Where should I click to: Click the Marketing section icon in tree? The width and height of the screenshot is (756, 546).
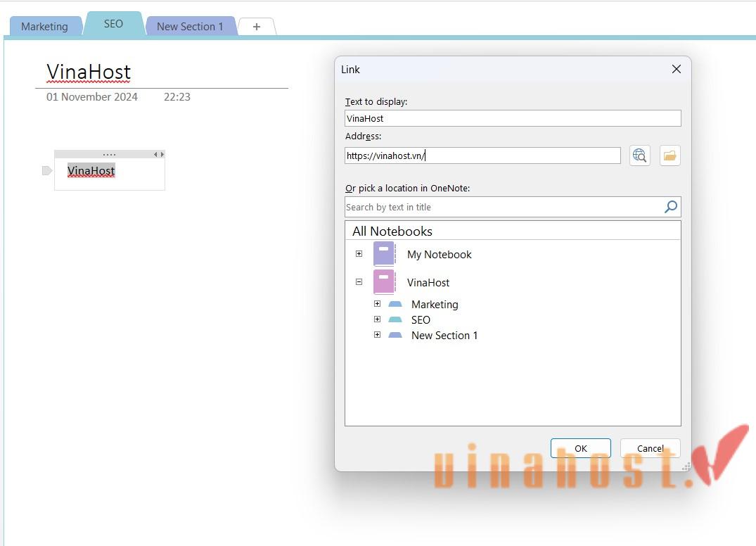point(395,304)
